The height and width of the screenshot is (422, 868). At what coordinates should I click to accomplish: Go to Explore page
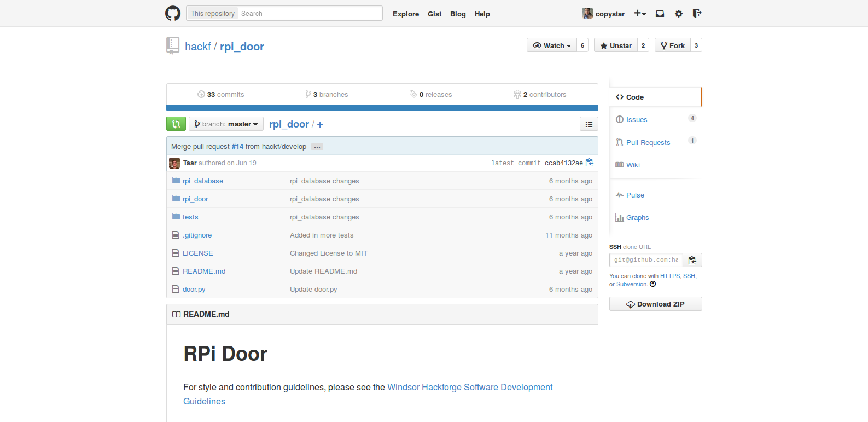click(406, 14)
